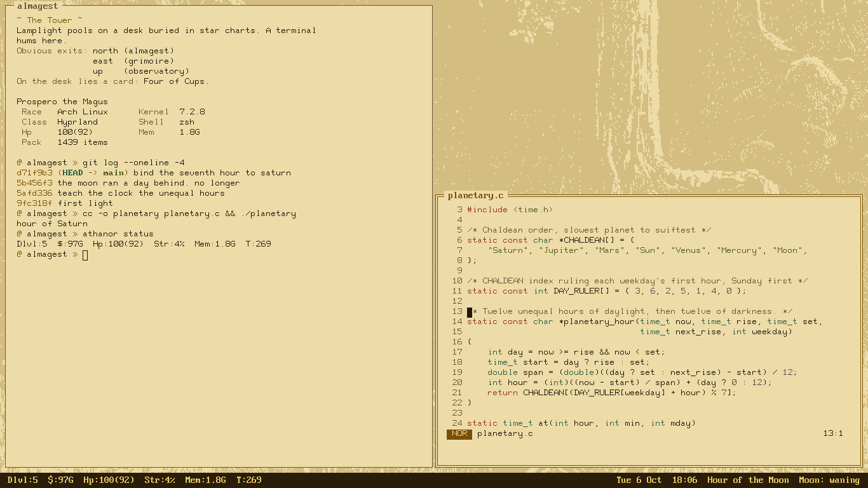Click 'The Tower' room heading

click(x=50, y=20)
